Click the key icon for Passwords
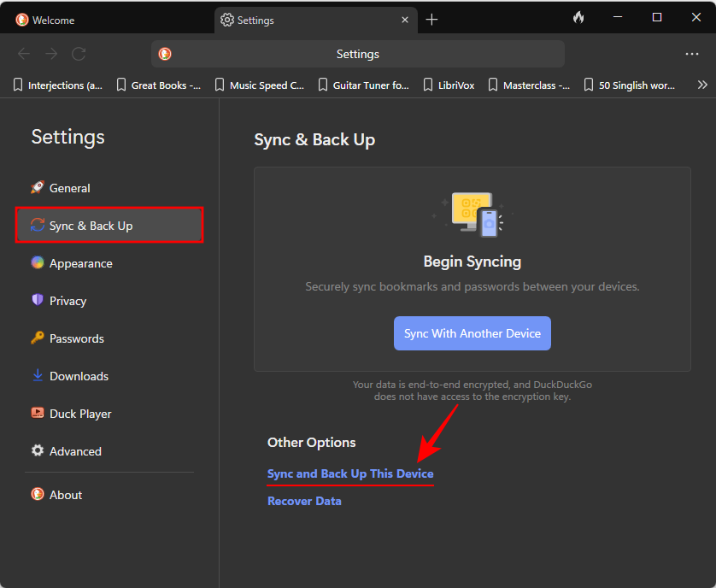This screenshot has height=588, width=716. coord(38,338)
